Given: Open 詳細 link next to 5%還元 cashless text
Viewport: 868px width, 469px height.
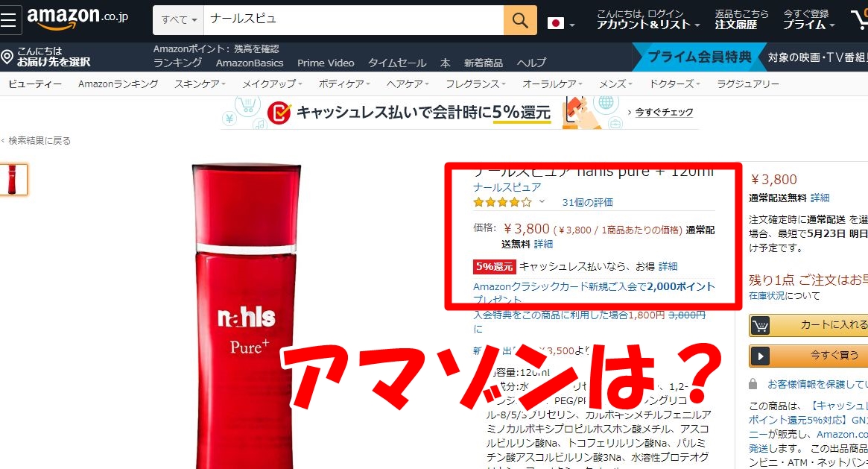Looking at the screenshot, I should click(x=668, y=266).
